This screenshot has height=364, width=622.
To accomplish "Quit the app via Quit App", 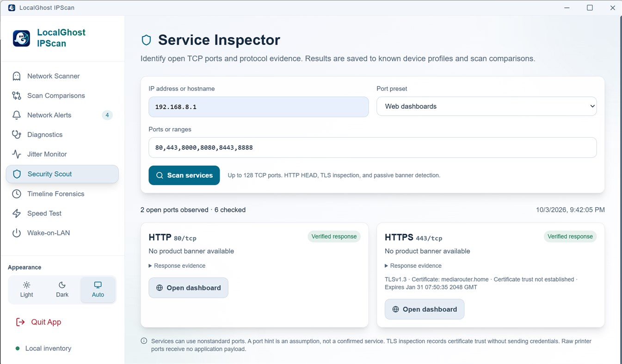I will point(39,322).
